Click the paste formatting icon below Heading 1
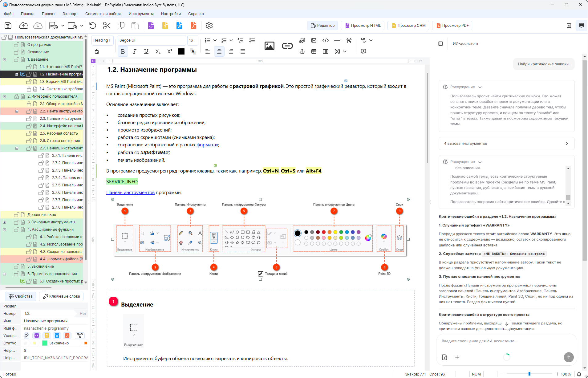This screenshot has height=378, width=588. click(x=97, y=51)
